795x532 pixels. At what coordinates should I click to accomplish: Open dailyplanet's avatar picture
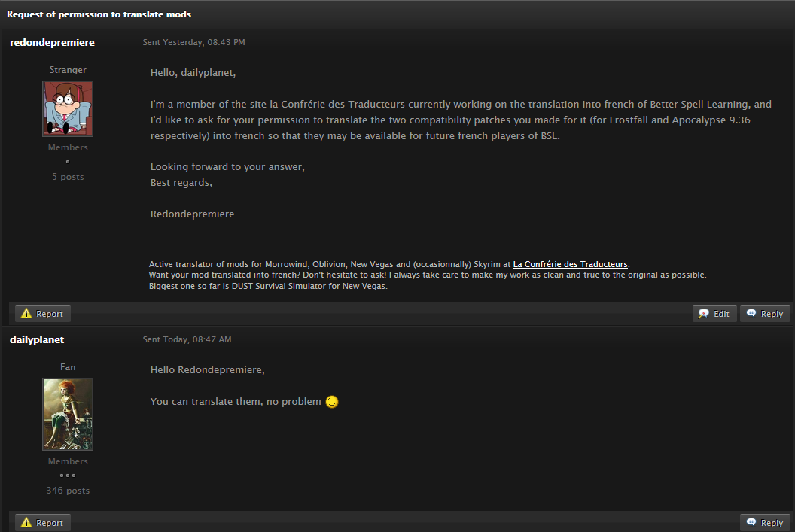[68, 414]
